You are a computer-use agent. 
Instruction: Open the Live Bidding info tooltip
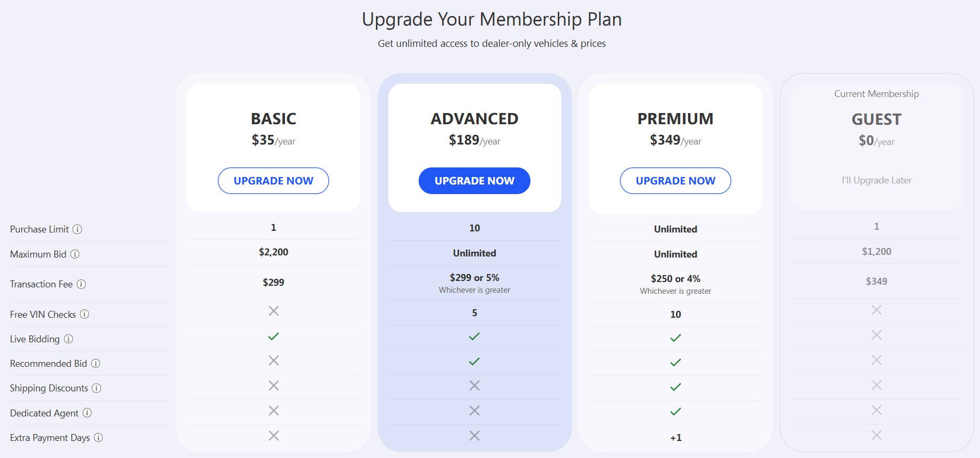pyautogui.click(x=67, y=340)
